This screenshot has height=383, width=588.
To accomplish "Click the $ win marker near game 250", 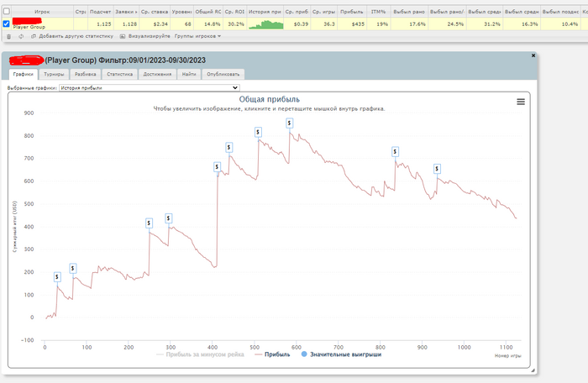I will 149,223.
